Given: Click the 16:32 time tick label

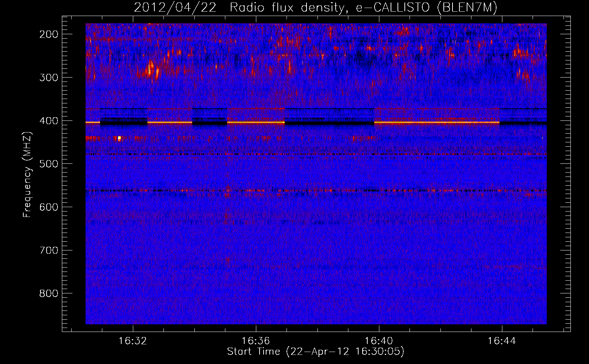Looking at the screenshot, I should 133,341.
